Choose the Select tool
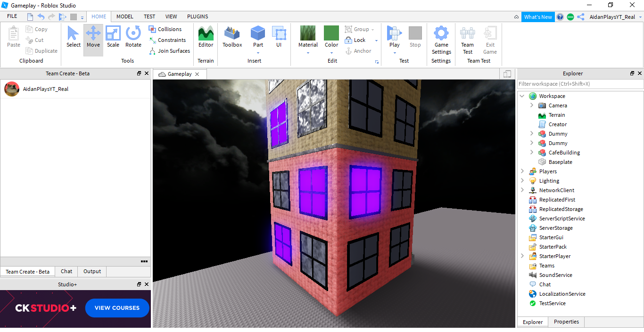 tap(74, 37)
